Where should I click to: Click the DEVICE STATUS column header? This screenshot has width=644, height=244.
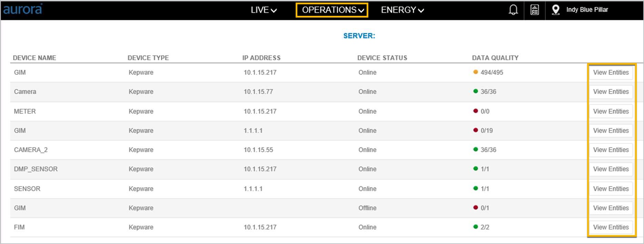(x=382, y=58)
